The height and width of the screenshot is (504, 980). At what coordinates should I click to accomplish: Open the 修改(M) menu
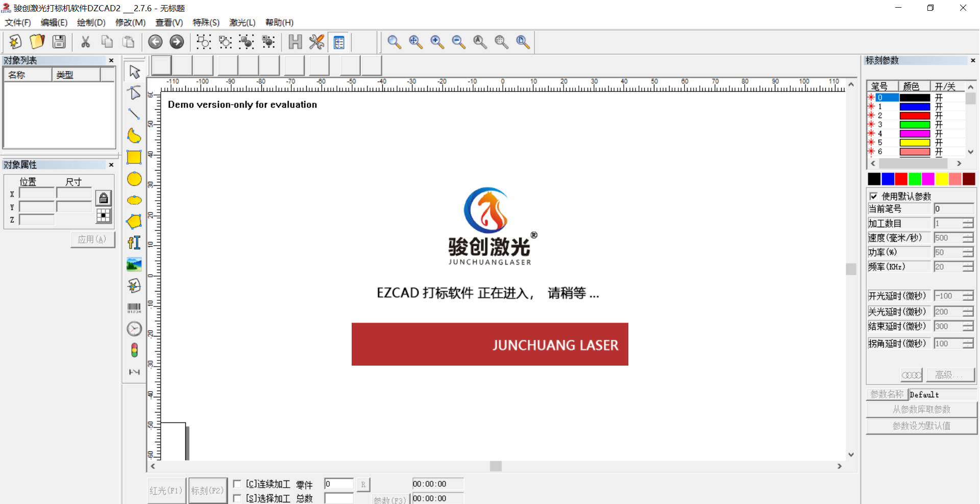[x=131, y=22]
